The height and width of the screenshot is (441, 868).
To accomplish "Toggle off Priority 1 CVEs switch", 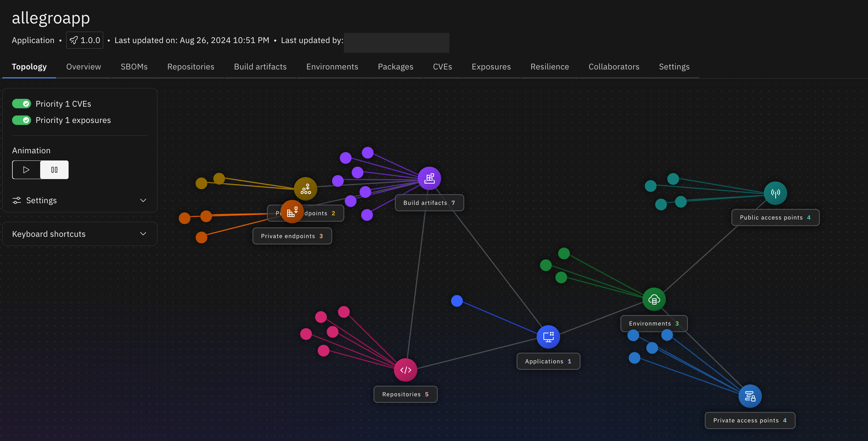I will 22,104.
